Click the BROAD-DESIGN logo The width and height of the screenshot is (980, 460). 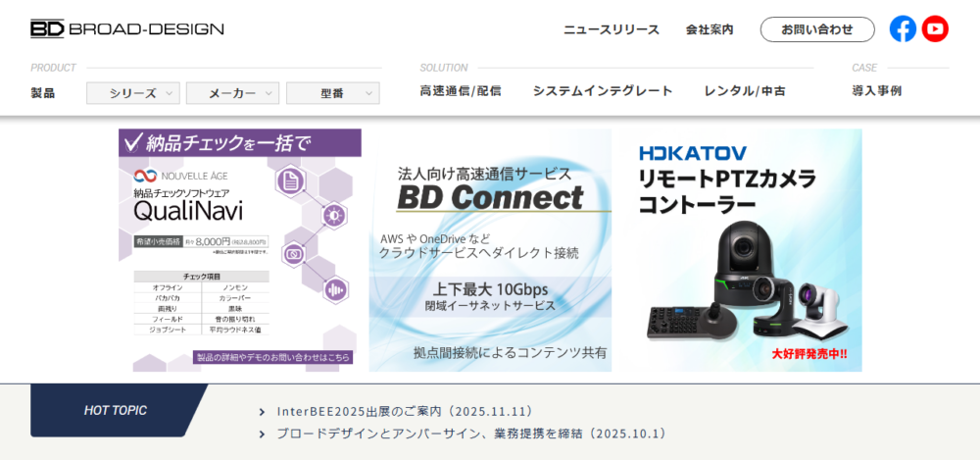pyautogui.click(x=126, y=28)
